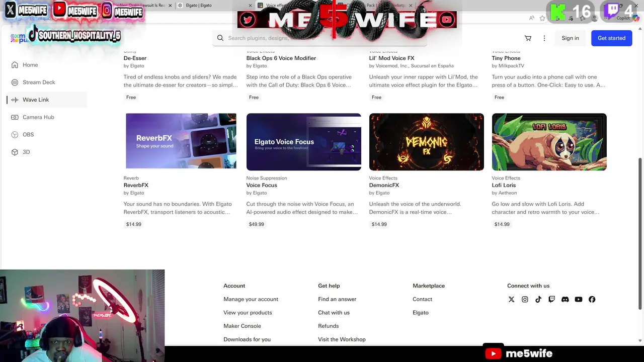The height and width of the screenshot is (362, 644).
Task: Open the OBS sidebar icon
Action: coord(15,135)
